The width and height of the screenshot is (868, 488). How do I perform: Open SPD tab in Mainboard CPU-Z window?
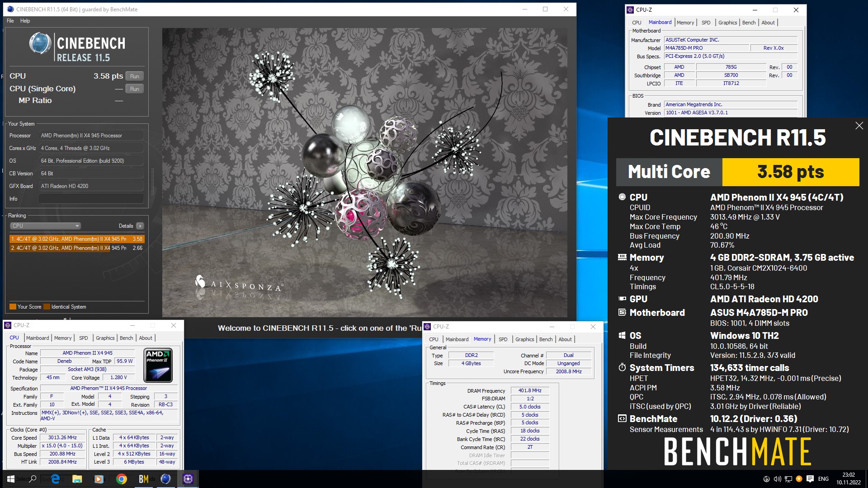point(706,23)
